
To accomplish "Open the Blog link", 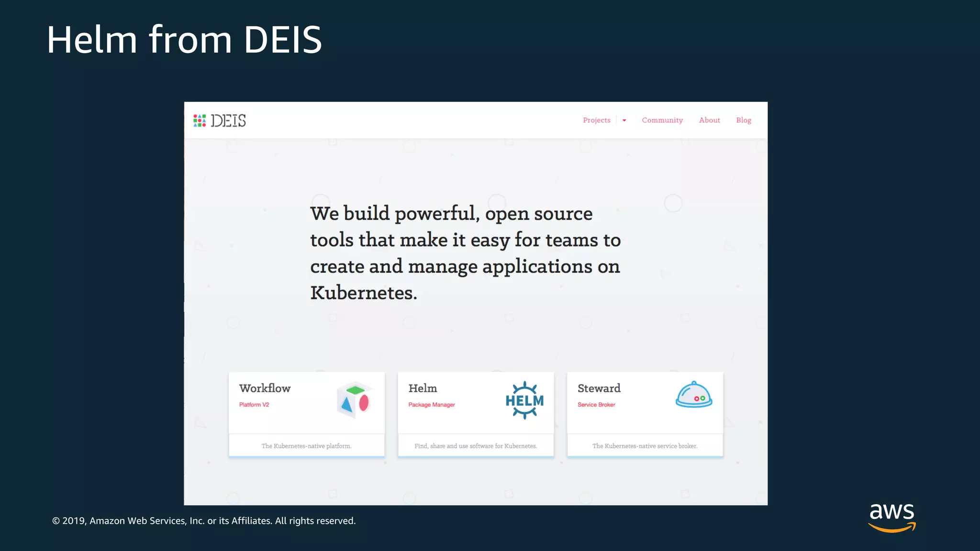I will coord(743,120).
